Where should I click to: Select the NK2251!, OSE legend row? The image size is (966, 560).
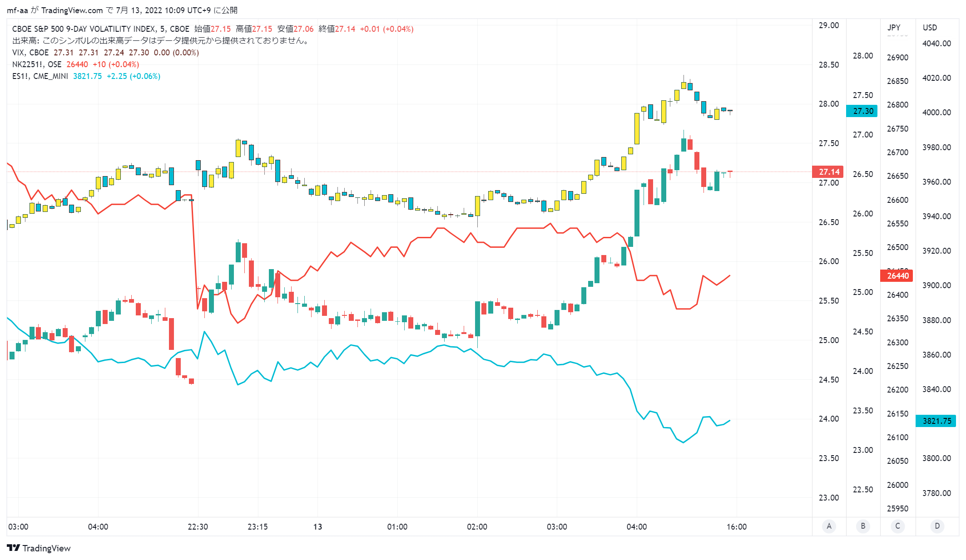75,64
